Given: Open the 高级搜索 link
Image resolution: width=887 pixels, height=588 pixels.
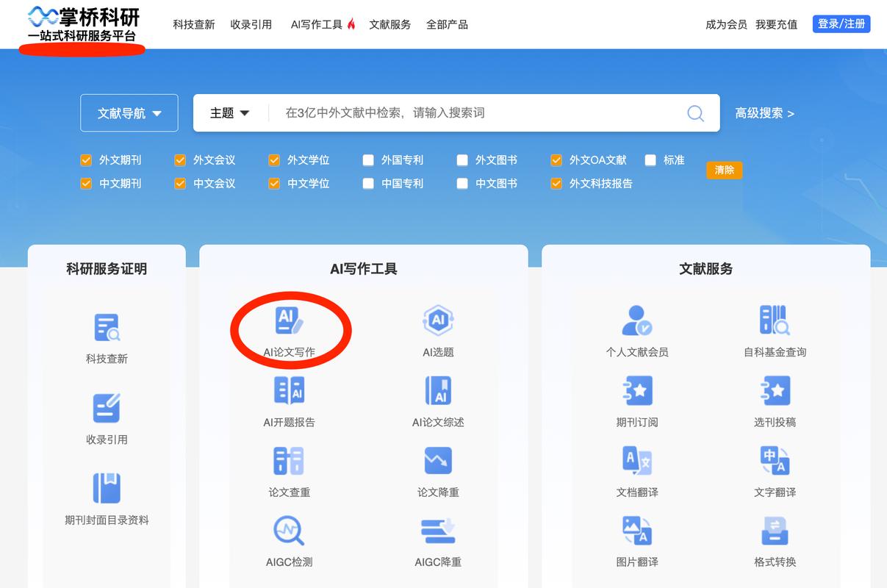Looking at the screenshot, I should 765,113.
